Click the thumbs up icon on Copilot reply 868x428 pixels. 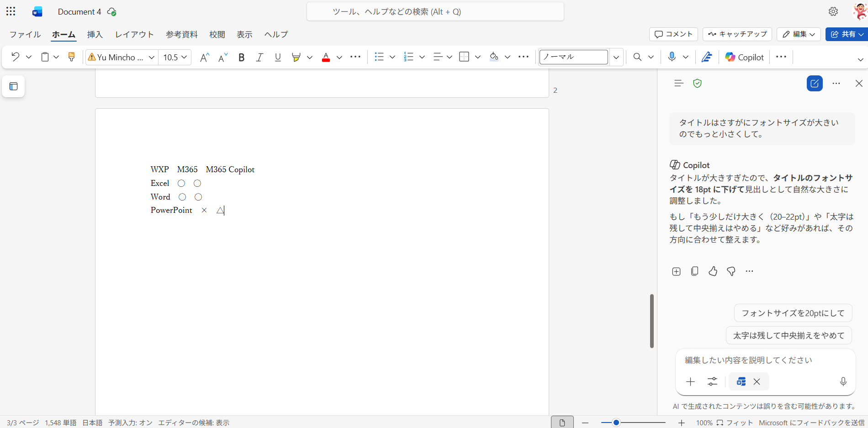[713, 271]
